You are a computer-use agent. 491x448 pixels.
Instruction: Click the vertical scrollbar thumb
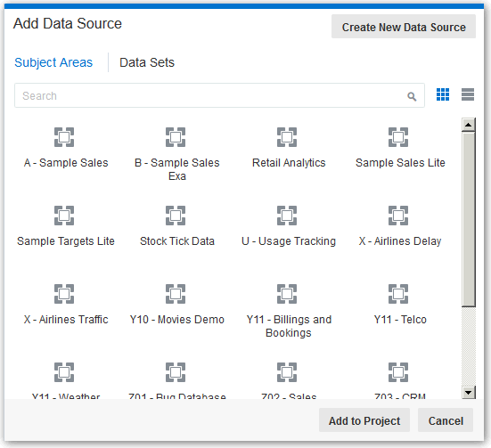[469, 219]
